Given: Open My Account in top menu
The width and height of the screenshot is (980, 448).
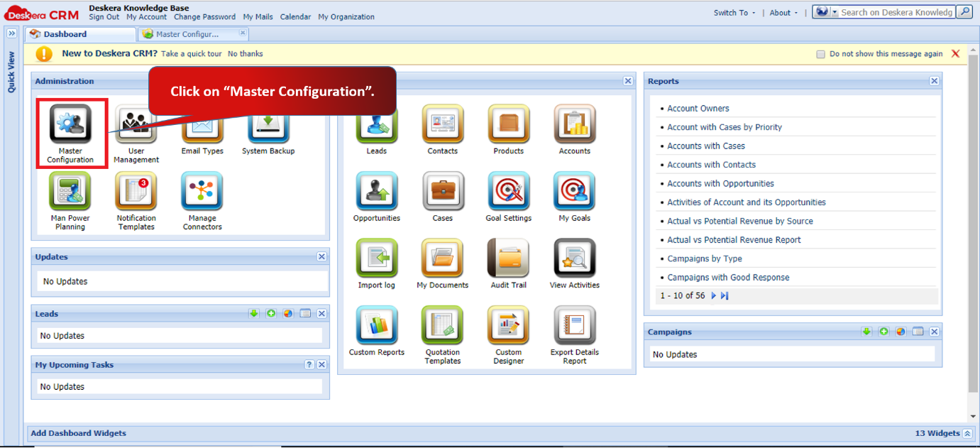Looking at the screenshot, I should point(147,17).
